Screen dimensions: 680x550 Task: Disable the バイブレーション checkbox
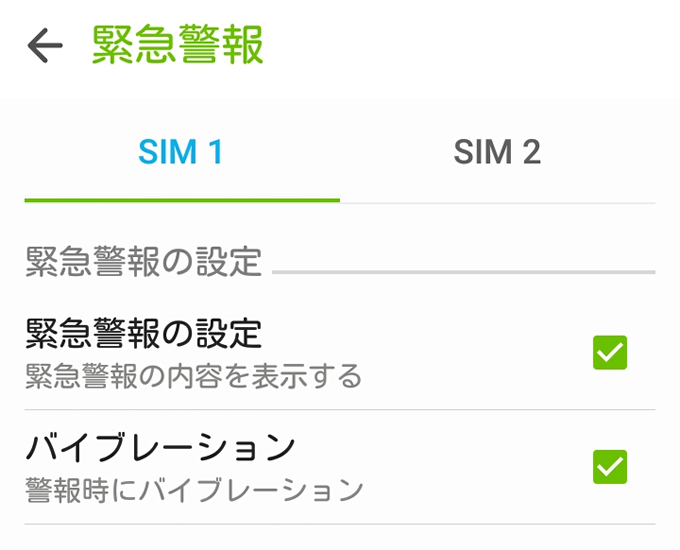pos(610,467)
